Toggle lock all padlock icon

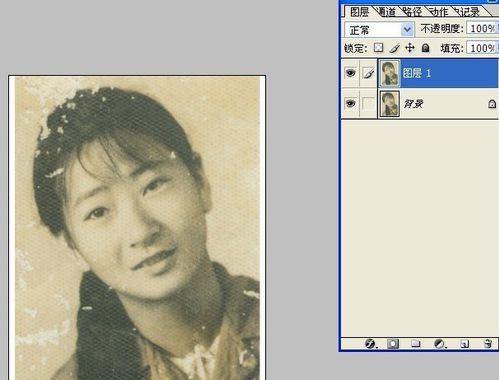click(425, 48)
